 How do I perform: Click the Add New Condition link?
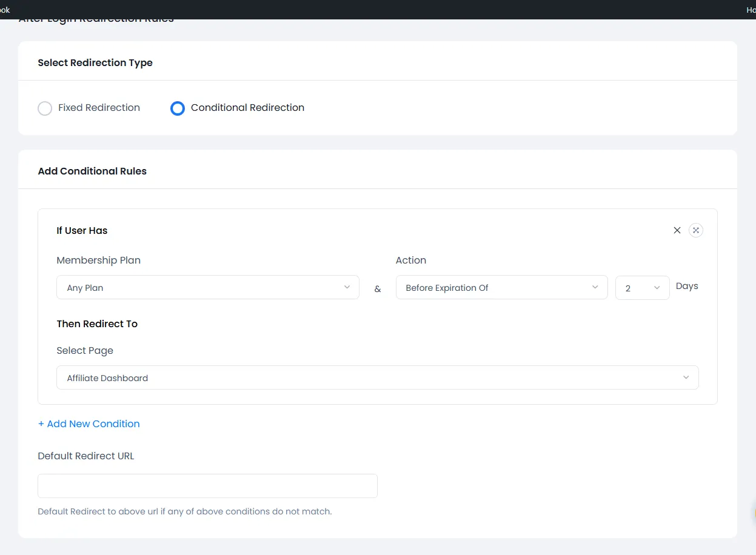point(89,424)
